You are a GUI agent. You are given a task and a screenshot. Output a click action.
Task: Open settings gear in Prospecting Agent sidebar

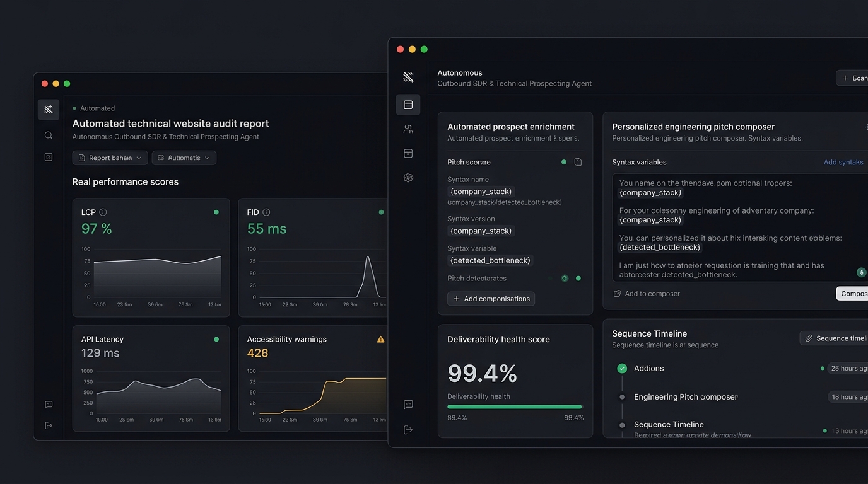tap(408, 178)
